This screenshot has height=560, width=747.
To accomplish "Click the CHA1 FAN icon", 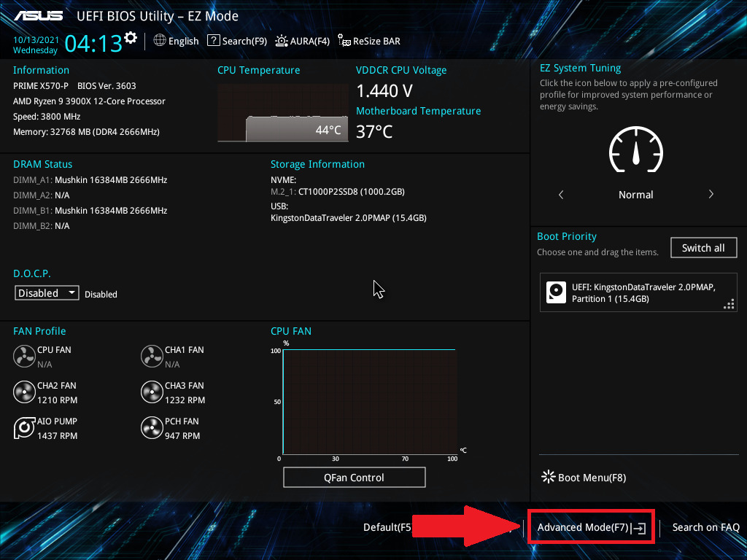I will [152, 357].
